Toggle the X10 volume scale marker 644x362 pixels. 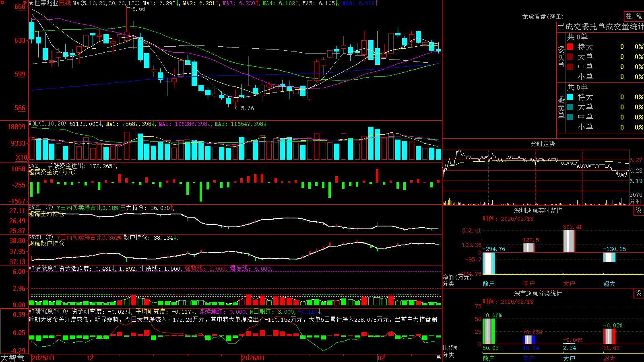pos(21,157)
